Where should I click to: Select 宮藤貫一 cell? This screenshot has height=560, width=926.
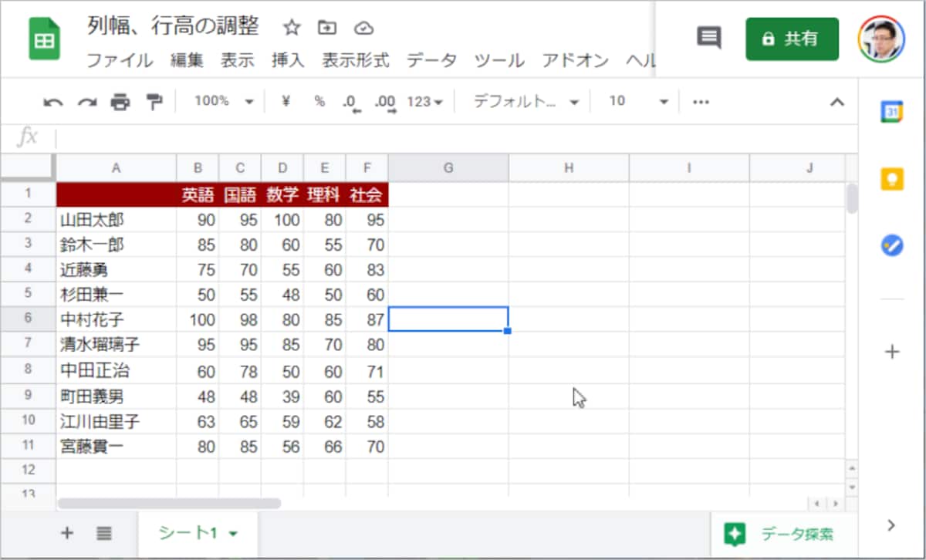(117, 447)
